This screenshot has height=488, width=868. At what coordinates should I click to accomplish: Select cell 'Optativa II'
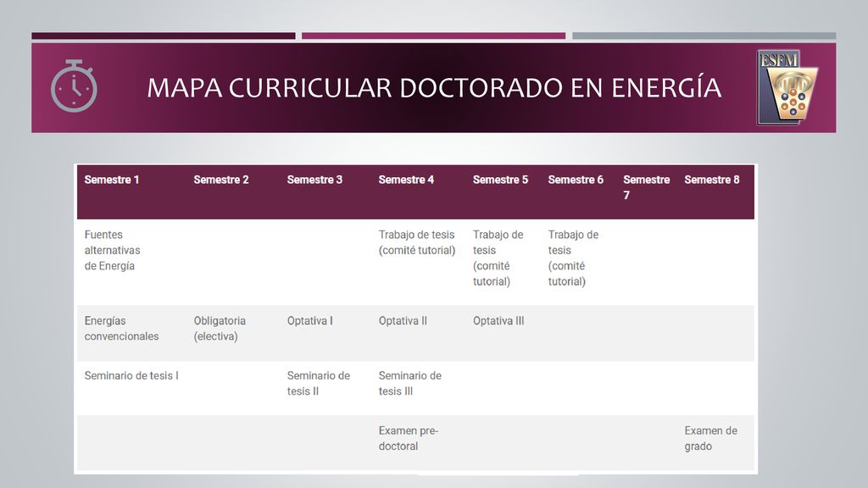pos(403,321)
